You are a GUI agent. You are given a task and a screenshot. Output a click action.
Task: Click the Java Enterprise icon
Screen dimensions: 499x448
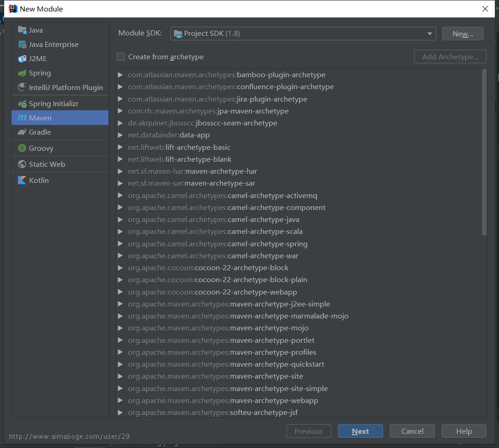[x=22, y=45]
